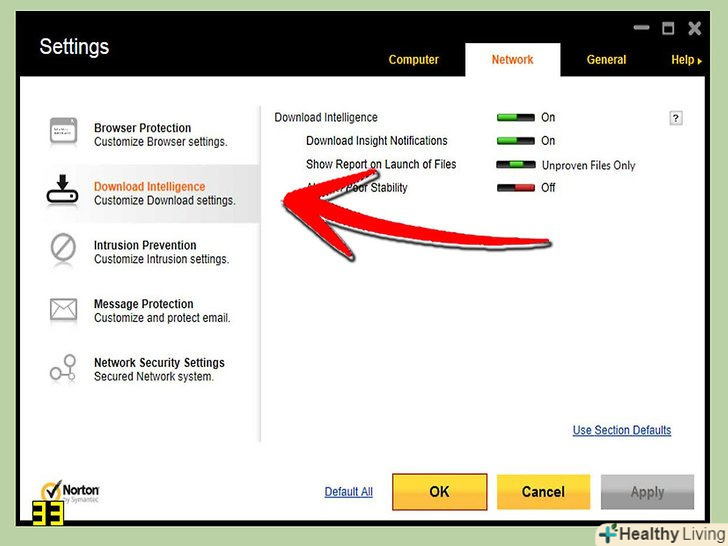Open the General tab
Viewport: 728px width, 546px height.
[606, 60]
